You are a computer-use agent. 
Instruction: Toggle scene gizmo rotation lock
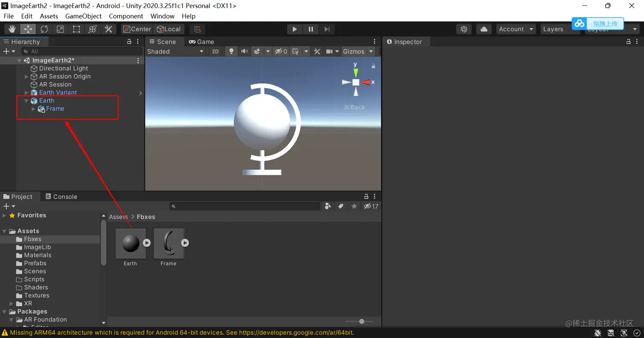tap(374, 66)
